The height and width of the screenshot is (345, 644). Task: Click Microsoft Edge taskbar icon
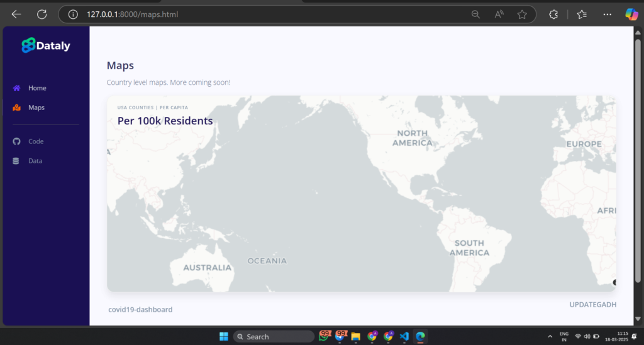click(420, 336)
